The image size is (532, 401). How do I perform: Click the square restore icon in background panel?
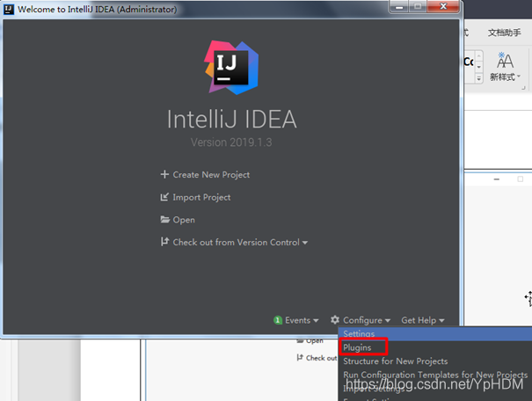pos(520,179)
